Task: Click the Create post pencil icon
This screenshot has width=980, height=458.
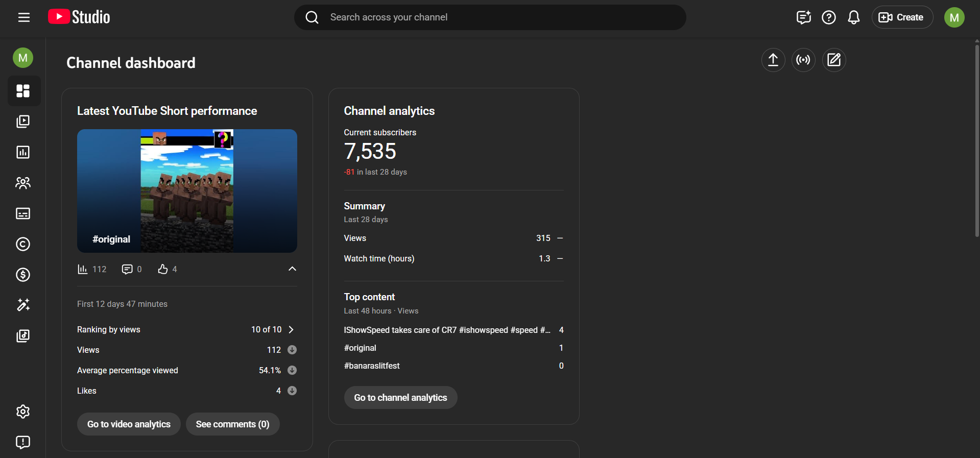Action: 834,60
